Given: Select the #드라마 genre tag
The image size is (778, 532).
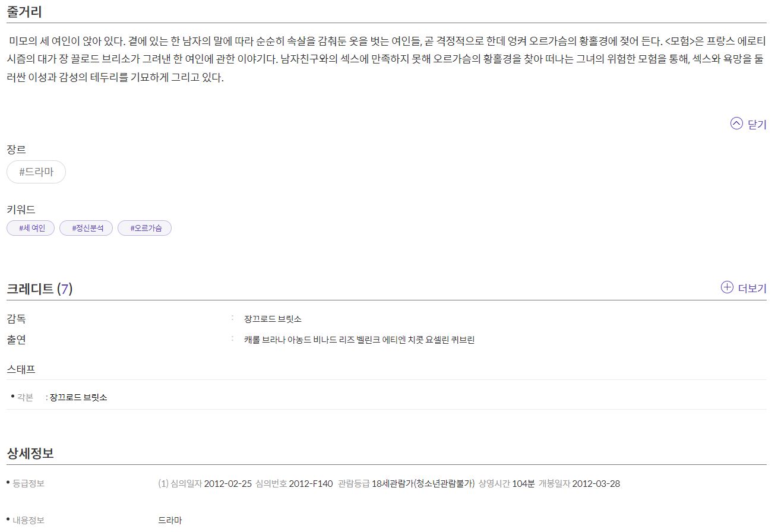Looking at the screenshot, I should tap(36, 172).
